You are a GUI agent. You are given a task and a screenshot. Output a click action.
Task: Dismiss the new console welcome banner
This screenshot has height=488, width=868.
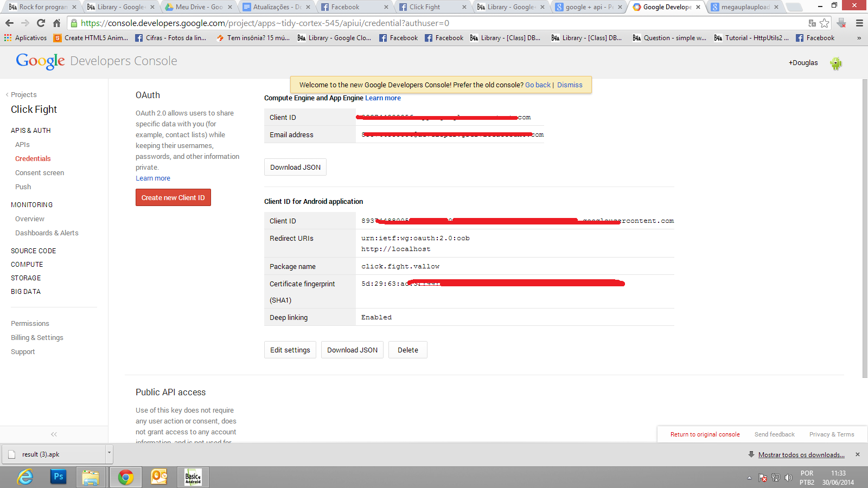pyautogui.click(x=570, y=85)
